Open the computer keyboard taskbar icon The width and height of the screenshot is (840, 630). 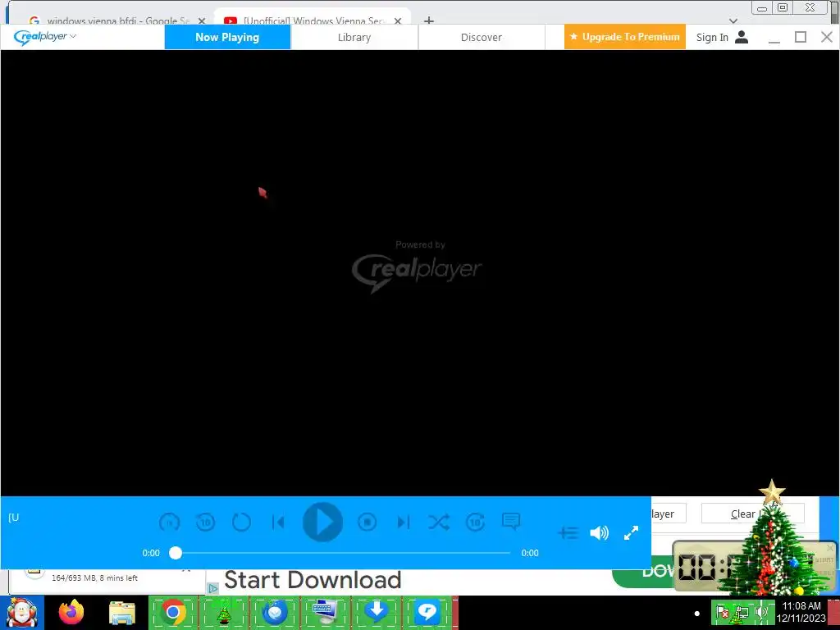(325, 612)
